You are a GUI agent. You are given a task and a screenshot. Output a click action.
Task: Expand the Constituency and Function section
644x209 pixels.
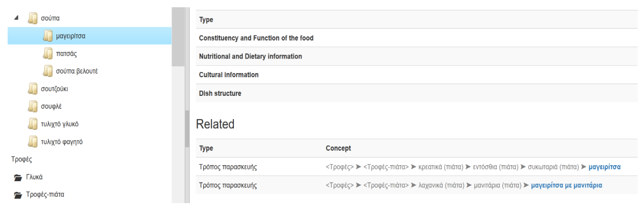click(256, 38)
